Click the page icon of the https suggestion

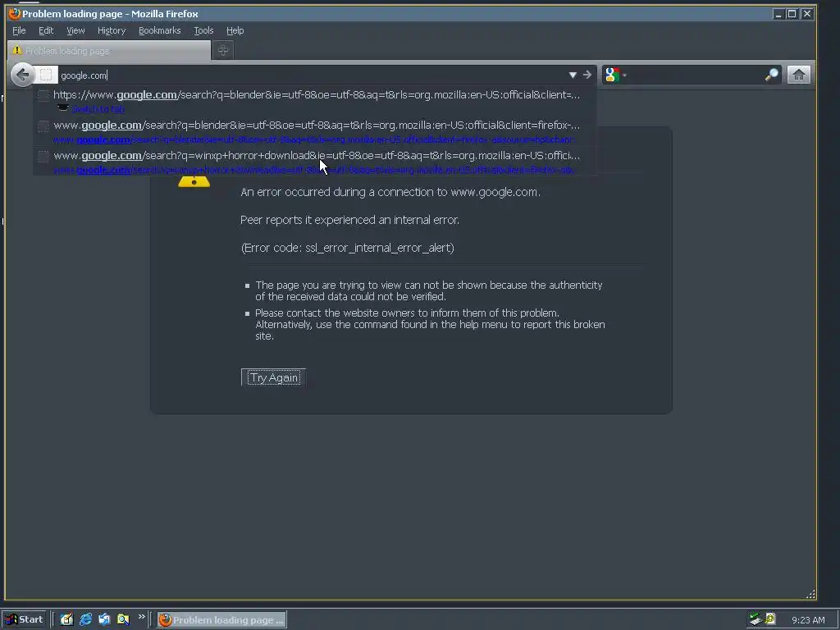[x=43, y=95]
